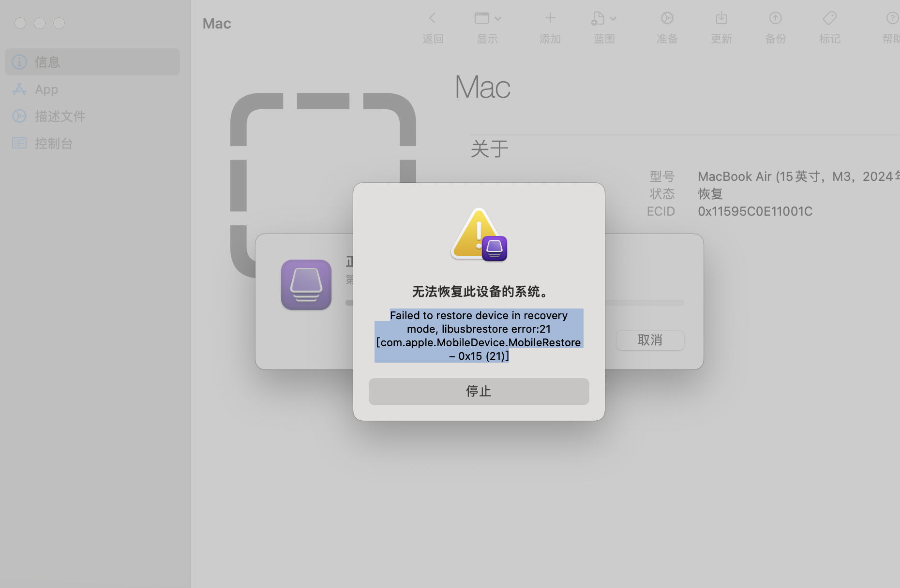Expand the 蓝图 dropdown chevron
900x588 pixels.
613,19
